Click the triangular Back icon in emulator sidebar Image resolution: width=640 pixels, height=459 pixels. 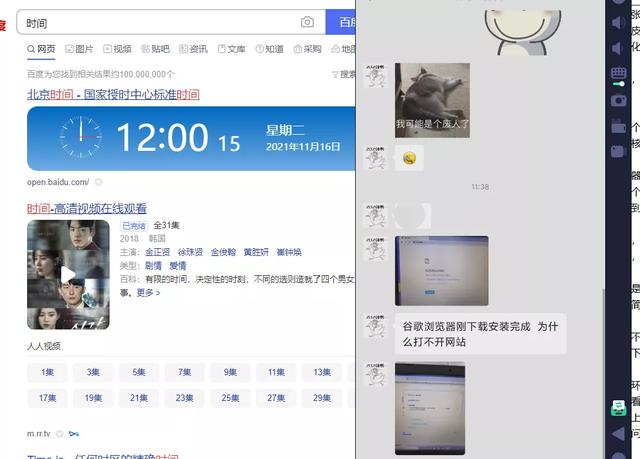(618, 434)
